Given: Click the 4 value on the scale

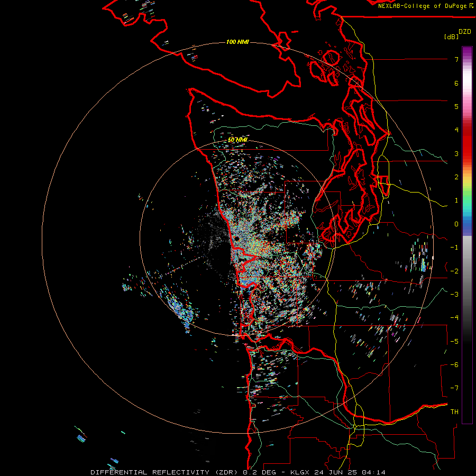Looking at the screenshot, I should [456, 130].
